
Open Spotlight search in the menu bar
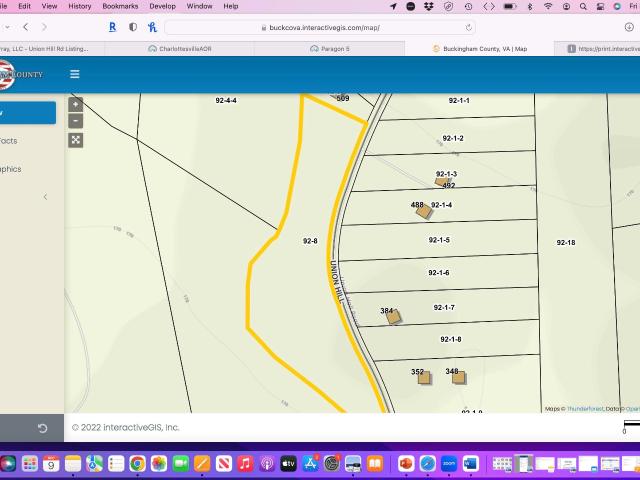(583, 6)
